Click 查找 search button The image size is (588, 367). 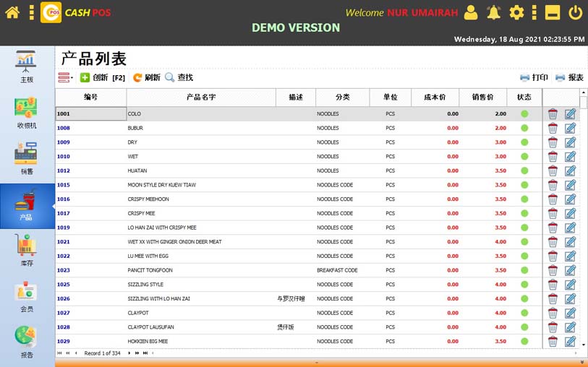179,77
